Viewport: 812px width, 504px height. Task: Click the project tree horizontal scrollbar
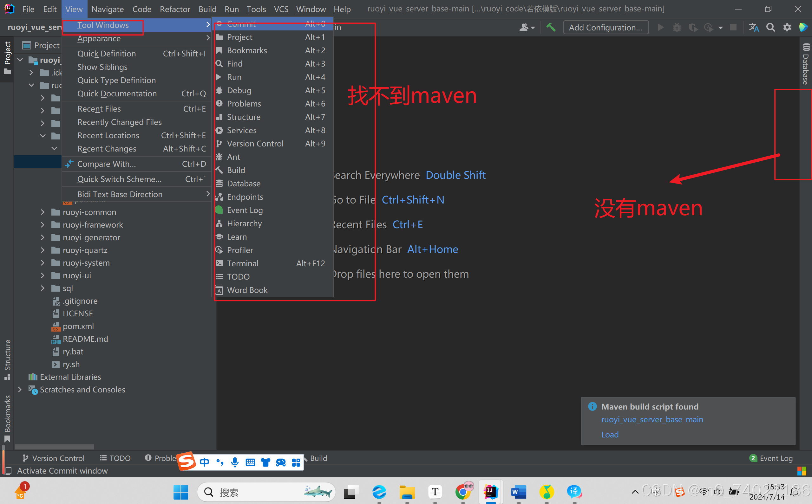[54, 447]
